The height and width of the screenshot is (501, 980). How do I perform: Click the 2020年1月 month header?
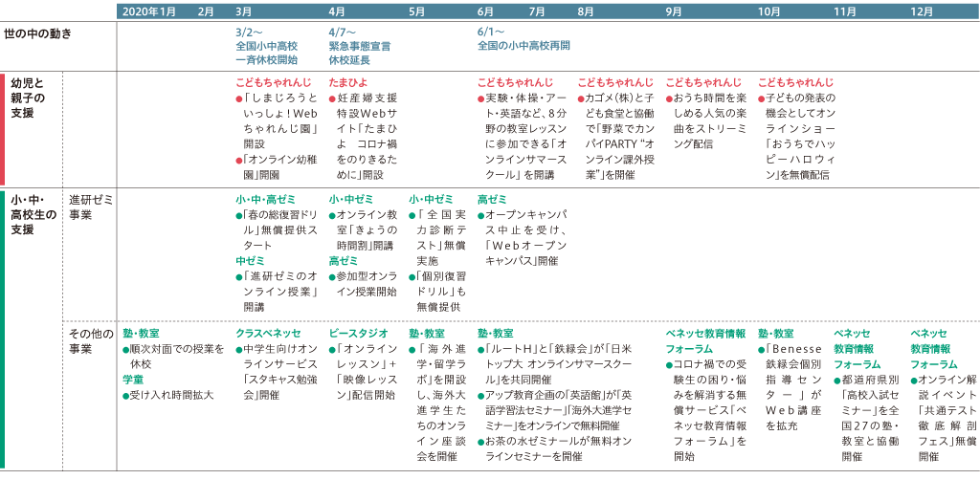click(149, 11)
